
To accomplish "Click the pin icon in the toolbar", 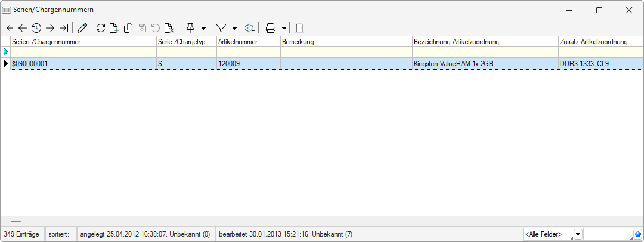I will (190, 28).
